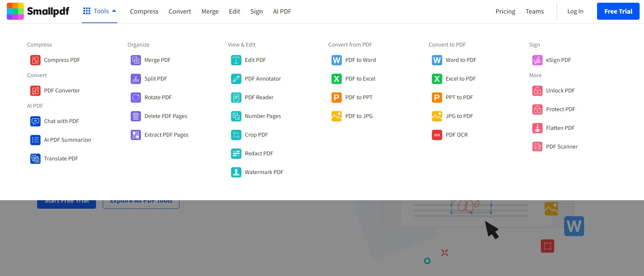
Task: Click the PPT to PDF icon
Action: coord(437,98)
